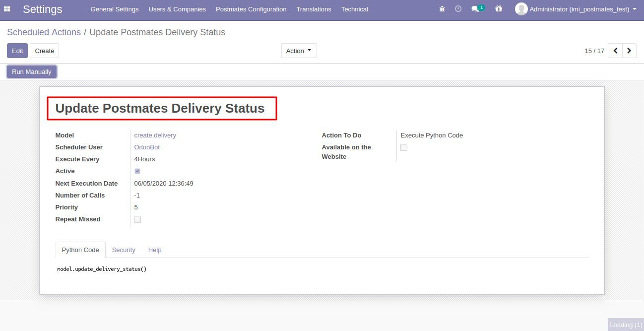
Task: Open the OdooBot user link
Action: pos(147,147)
